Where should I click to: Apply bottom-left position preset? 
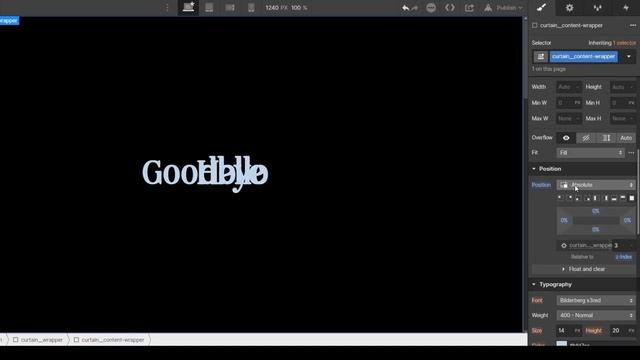578,198
